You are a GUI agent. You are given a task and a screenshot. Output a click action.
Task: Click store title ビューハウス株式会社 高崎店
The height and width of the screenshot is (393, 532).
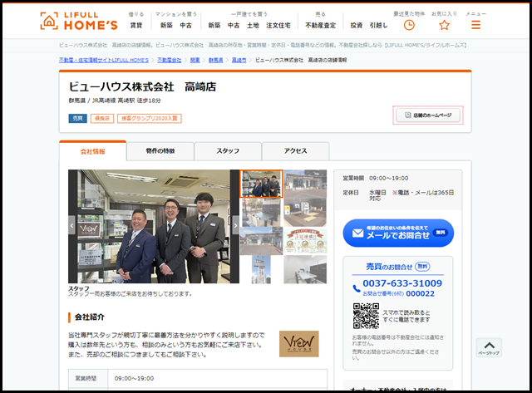click(x=142, y=86)
